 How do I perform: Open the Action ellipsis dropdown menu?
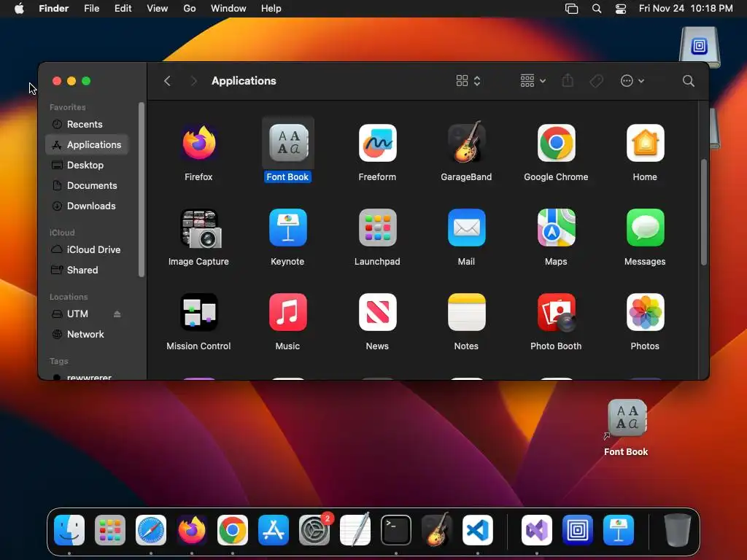(x=632, y=81)
